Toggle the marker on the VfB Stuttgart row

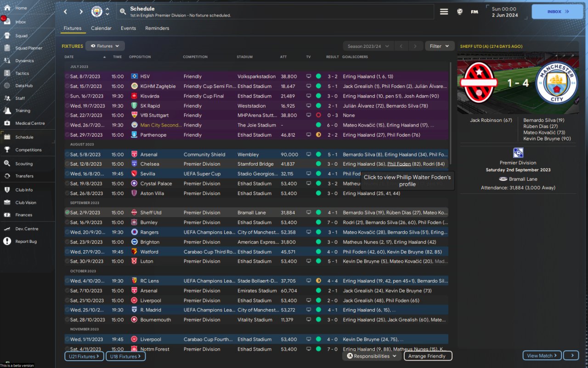67,115
